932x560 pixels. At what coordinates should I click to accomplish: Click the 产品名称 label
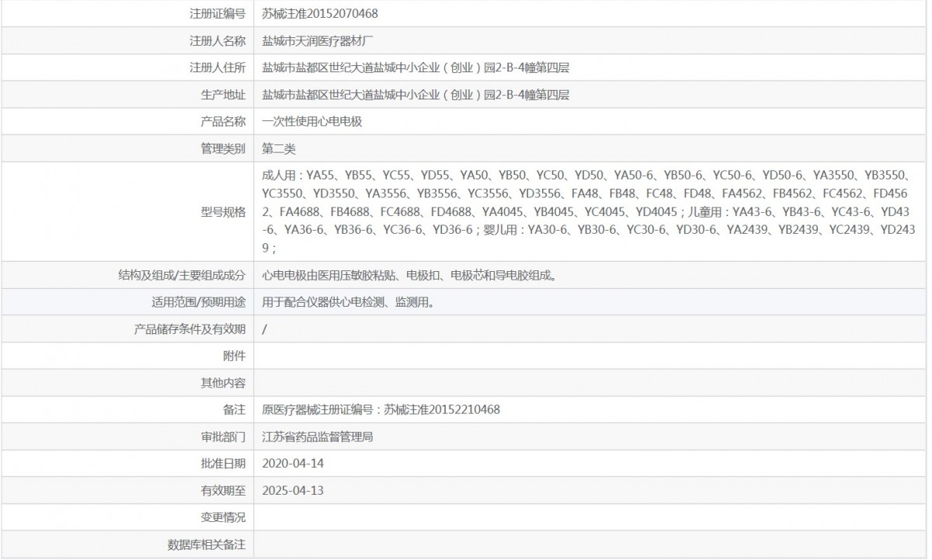[x=223, y=121]
